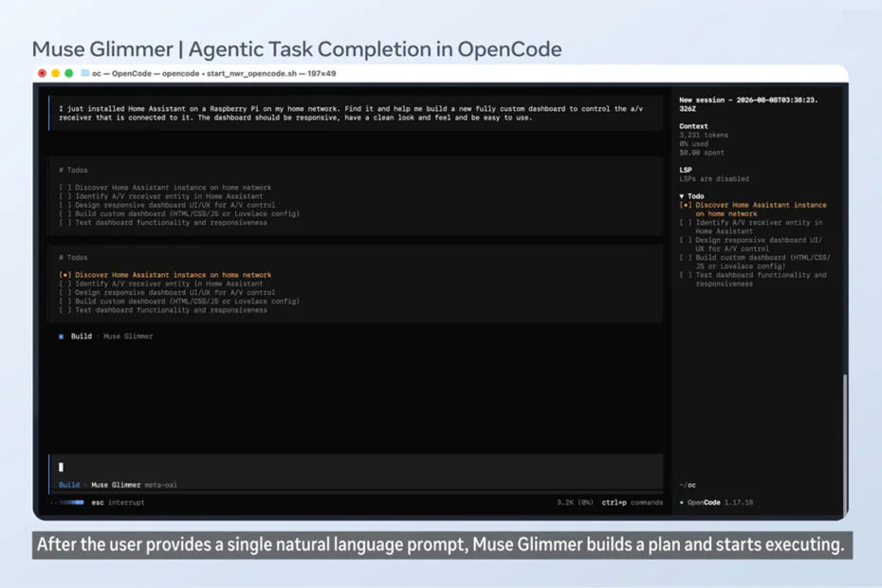
Task: Click the New session title in sidebar
Action: pos(748,104)
